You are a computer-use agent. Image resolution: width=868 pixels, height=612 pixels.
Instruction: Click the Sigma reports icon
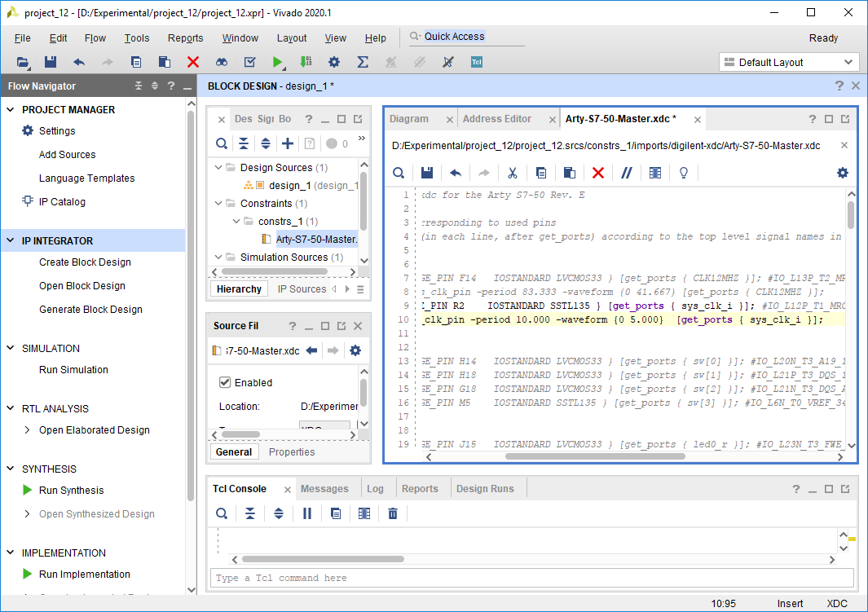click(x=363, y=62)
